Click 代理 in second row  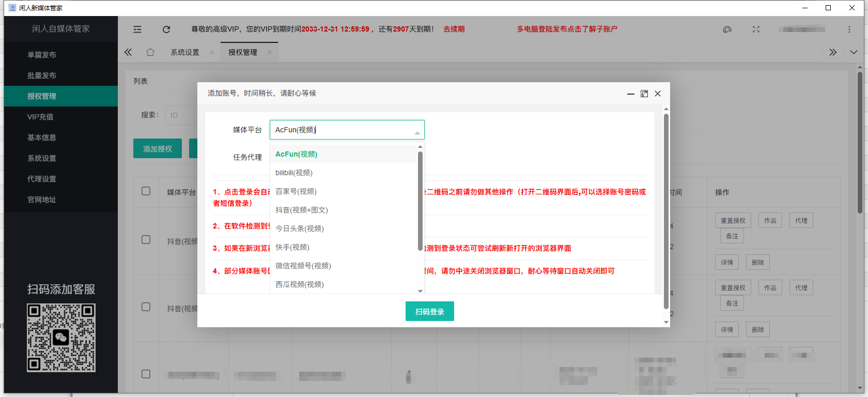(801, 288)
